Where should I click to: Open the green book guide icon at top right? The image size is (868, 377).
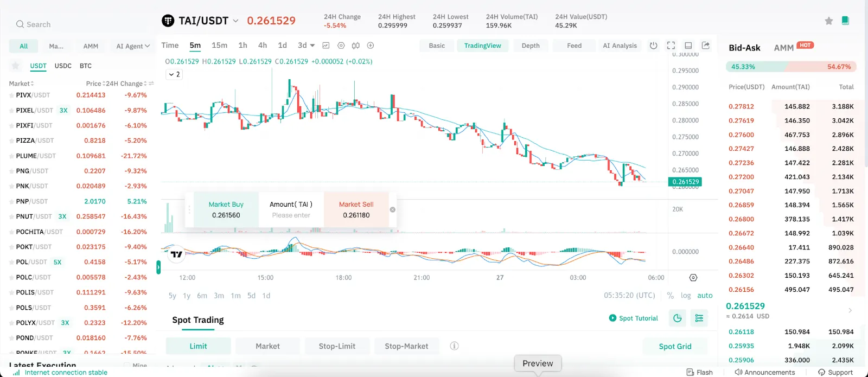(845, 21)
